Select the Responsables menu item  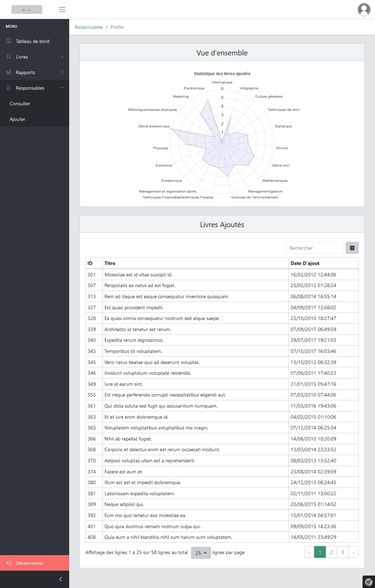pos(35,88)
